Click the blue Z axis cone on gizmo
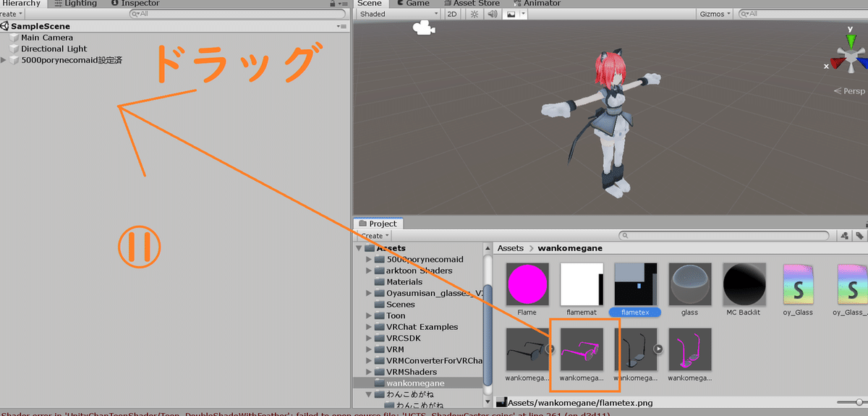The height and width of the screenshot is (416, 868). click(x=862, y=63)
